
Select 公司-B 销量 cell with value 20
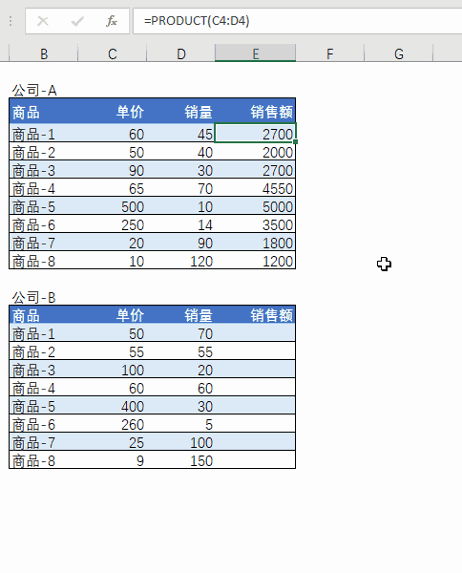[181, 369]
